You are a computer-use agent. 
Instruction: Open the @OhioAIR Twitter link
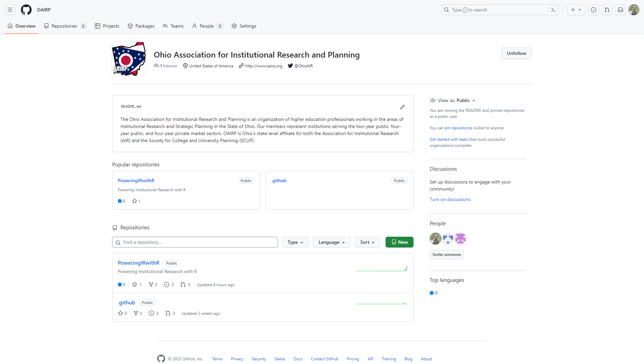coord(303,66)
